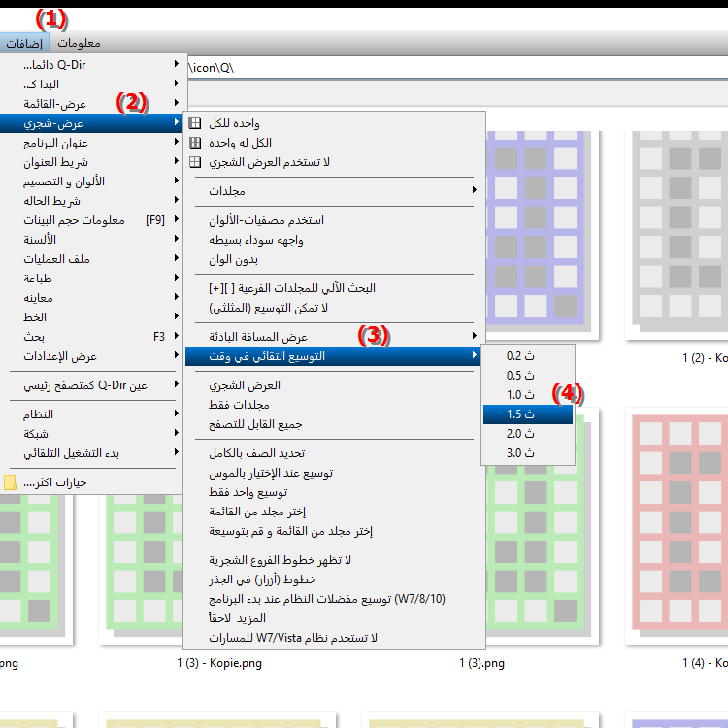The width and height of the screenshot is (728, 728).
Task: Click the address bar showing '\icon\Q\'
Action: [457, 68]
